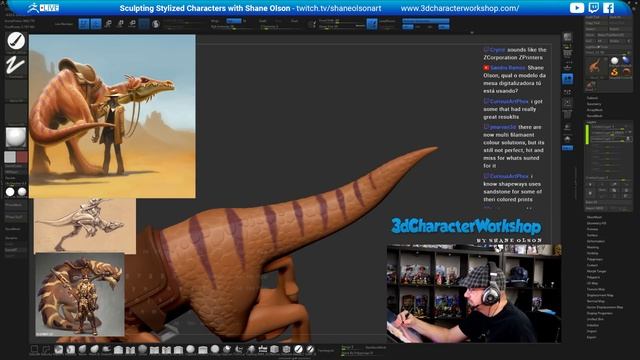Open the Unified Skin section
Screen dimensions: 640x360
tap(595, 319)
